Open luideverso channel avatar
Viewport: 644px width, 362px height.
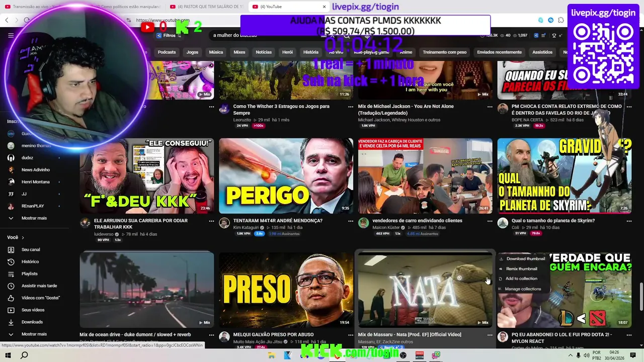85,223
